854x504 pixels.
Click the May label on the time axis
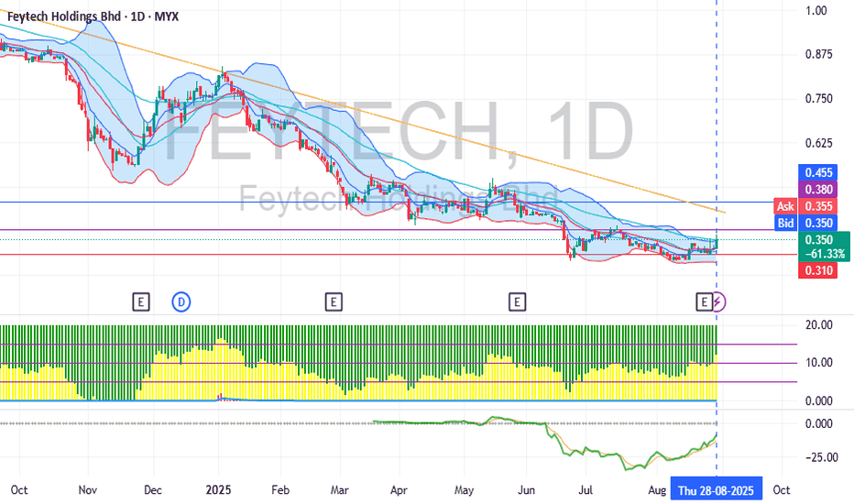464,490
